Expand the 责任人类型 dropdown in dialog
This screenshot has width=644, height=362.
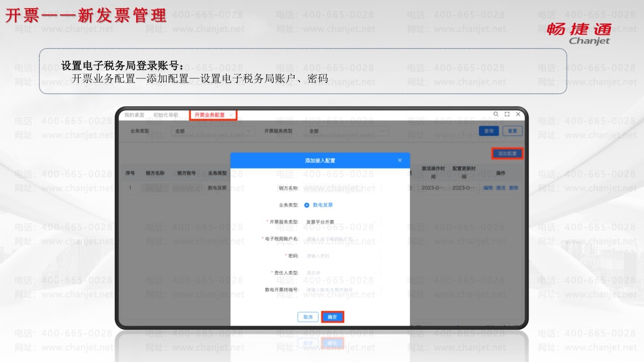click(x=342, y=273)
